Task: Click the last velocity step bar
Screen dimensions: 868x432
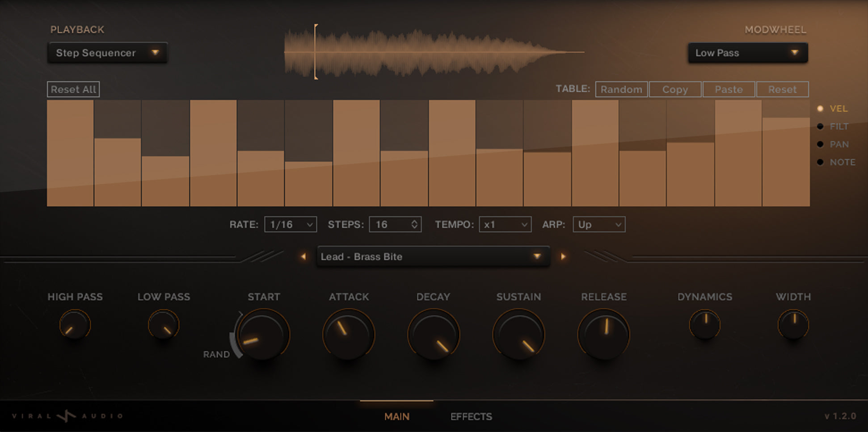Action: 786,162
